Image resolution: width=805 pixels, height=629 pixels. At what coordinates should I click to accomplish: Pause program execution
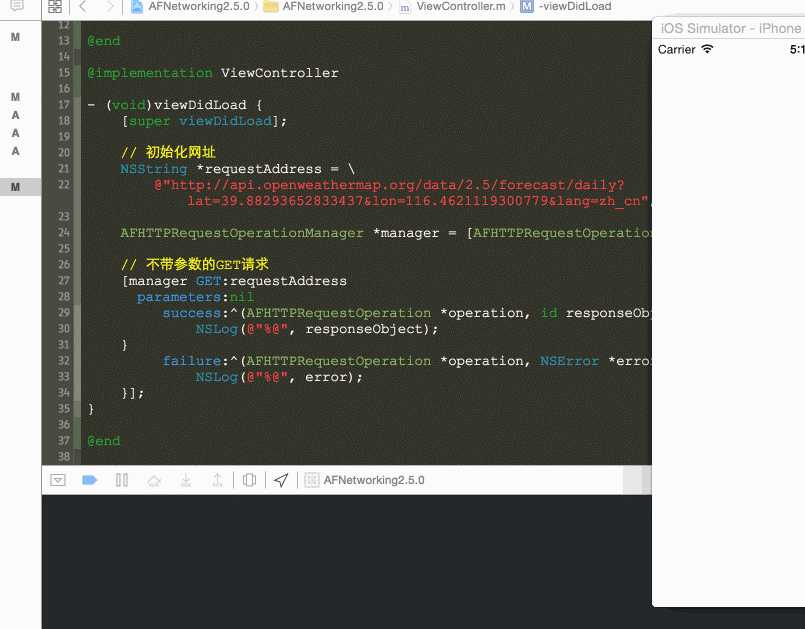coord(122,480)
